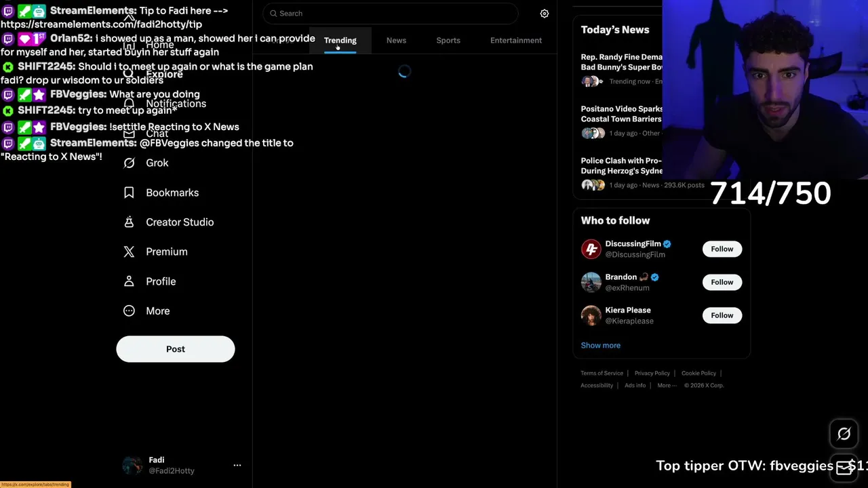Click DiscussingFilm profile avatar
Screen dimensions: 868x488
pos(591,249)
